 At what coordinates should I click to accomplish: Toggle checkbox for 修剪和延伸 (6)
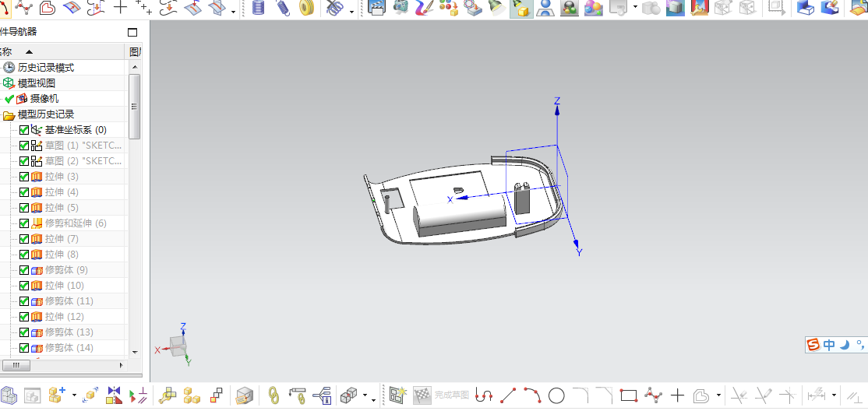24,223
